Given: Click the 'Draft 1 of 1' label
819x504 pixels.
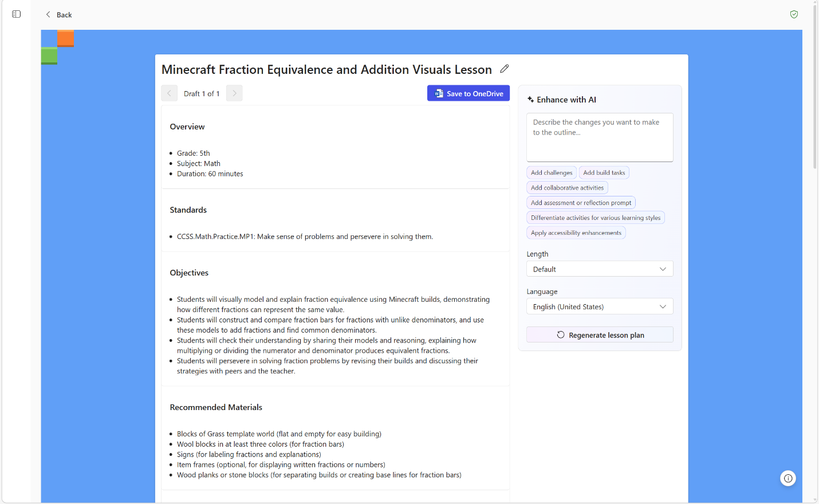Looking at the screenshot, I should [202, 93].
